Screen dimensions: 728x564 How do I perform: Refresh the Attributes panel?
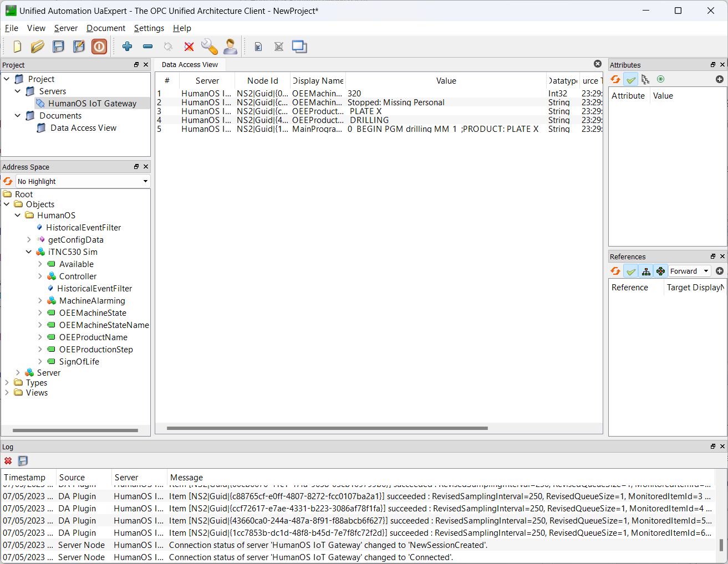(615, 79)
